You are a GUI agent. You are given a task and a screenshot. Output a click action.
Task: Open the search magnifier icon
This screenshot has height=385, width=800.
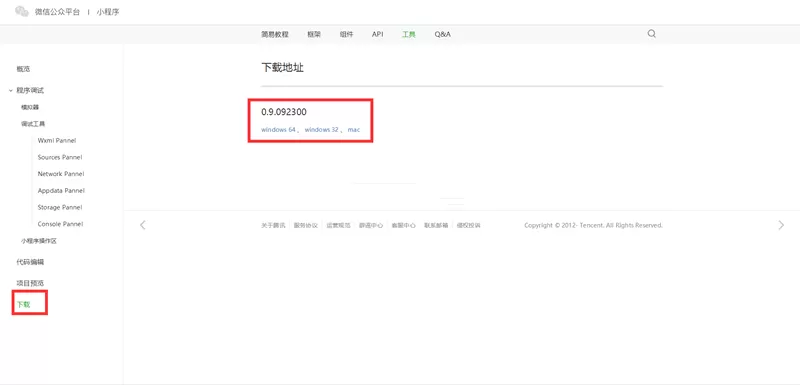(652, 34)
